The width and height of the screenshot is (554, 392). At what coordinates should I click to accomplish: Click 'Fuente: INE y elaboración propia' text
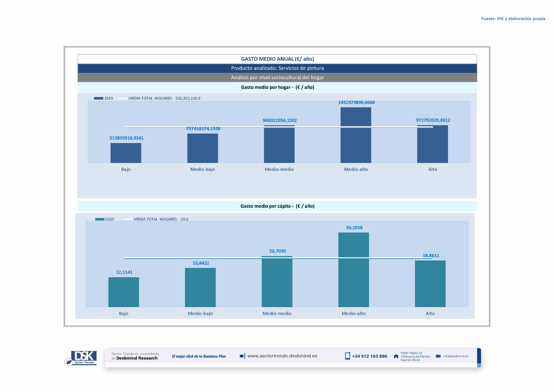pyautogui.click(x=513, y=19)
